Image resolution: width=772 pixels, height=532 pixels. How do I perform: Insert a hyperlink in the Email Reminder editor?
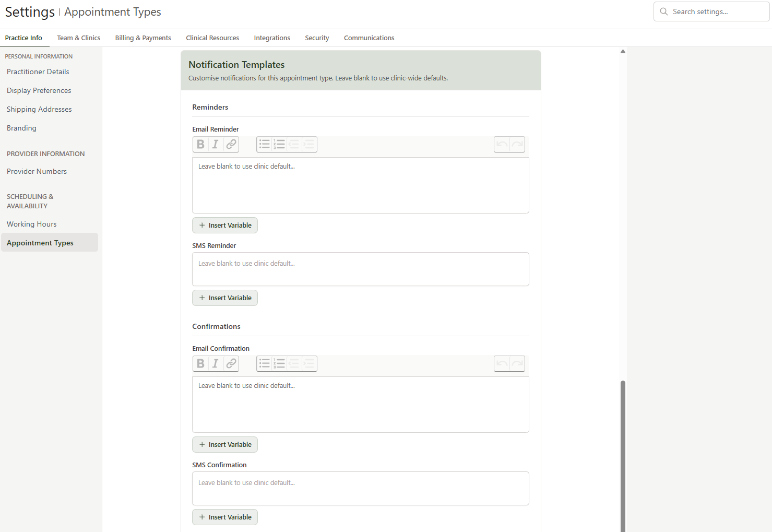pos(231,144)
